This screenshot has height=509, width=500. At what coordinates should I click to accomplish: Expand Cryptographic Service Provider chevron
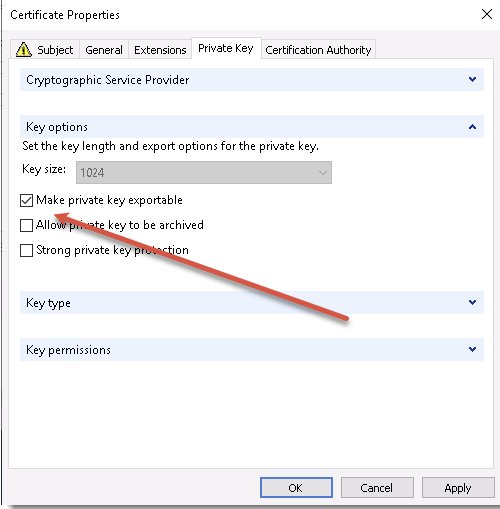coord(472,79)
